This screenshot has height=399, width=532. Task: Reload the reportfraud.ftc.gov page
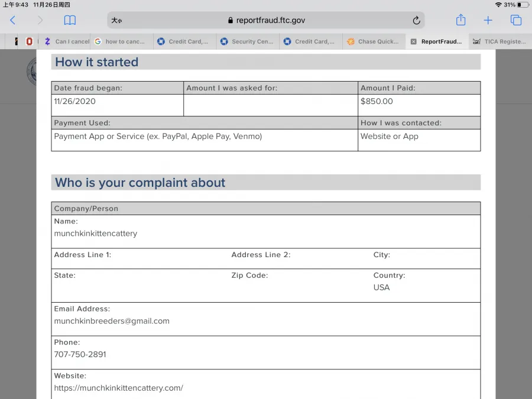point(416,20)
